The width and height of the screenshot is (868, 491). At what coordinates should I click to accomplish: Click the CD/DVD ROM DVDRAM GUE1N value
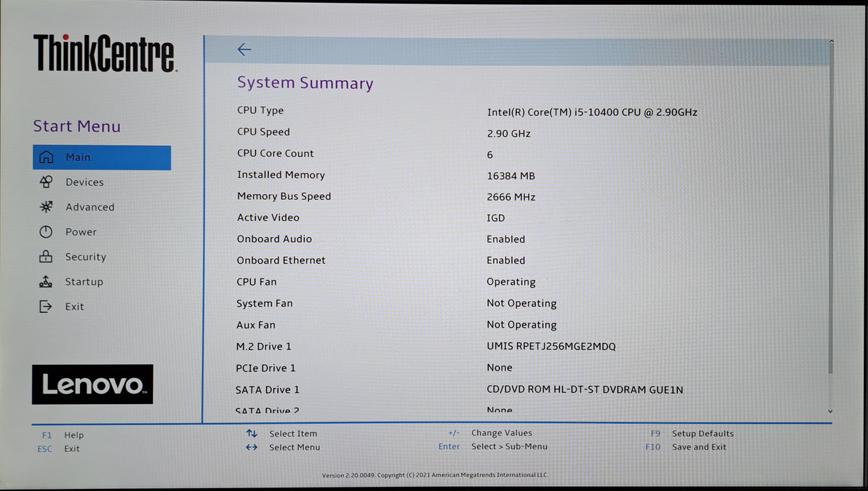pos(585,390)
